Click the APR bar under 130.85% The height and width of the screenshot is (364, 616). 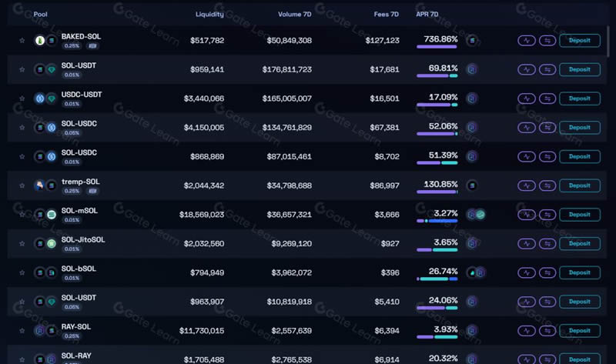tap(437, 192)
